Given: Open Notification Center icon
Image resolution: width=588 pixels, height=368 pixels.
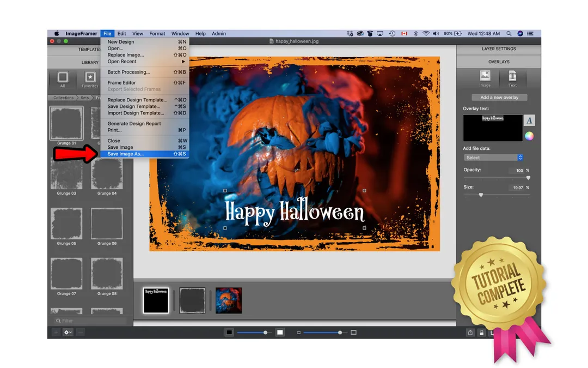Looking at the screenshot, I should tap(530, 33).
